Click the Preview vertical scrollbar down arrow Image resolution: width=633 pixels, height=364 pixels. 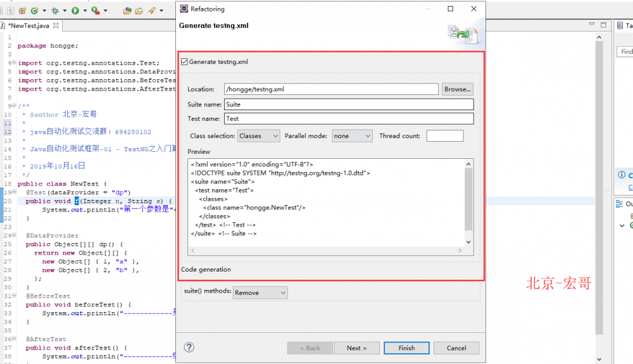pos(468,242)
